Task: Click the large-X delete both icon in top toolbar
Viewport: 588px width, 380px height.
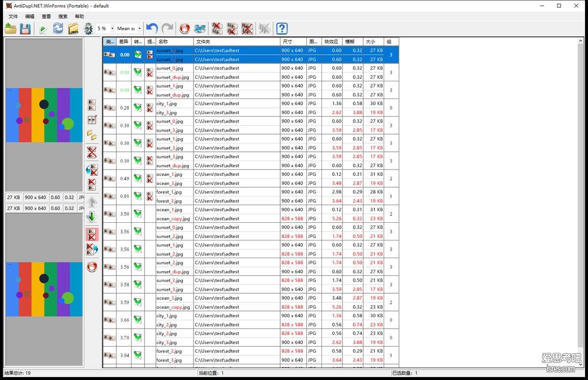Action: pos(247,28)
